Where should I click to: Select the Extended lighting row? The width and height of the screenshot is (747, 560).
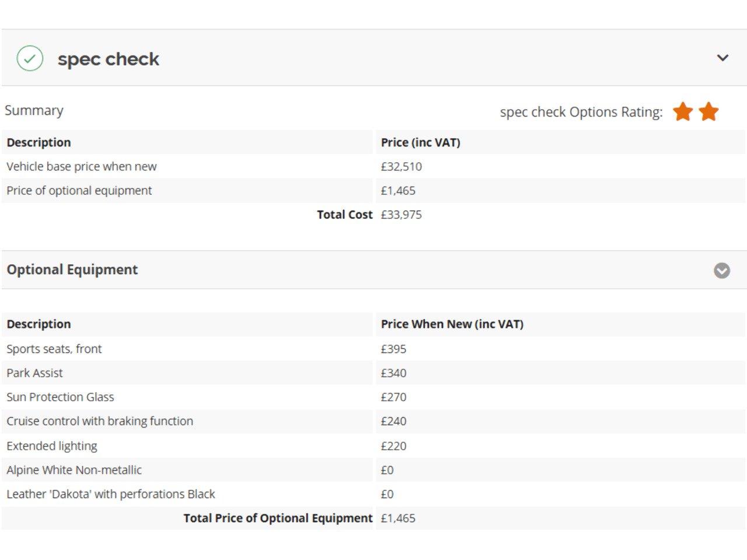tap(373, 446)
